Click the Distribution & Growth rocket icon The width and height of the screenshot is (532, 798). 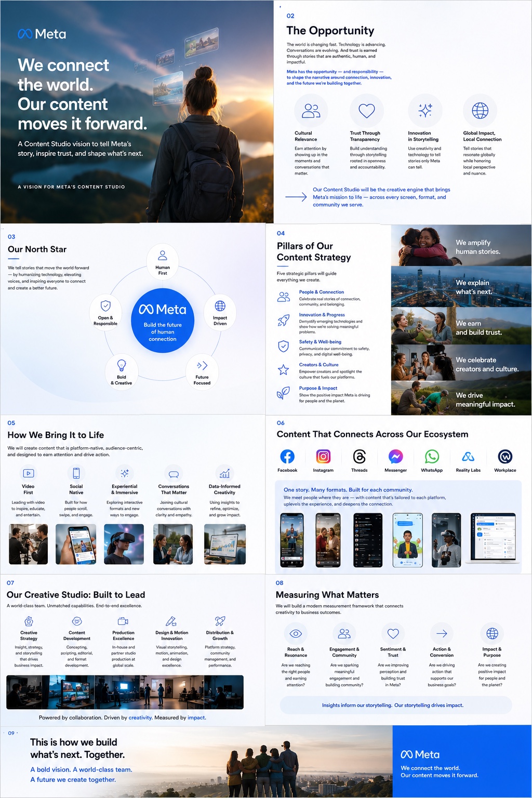[220, 621]
